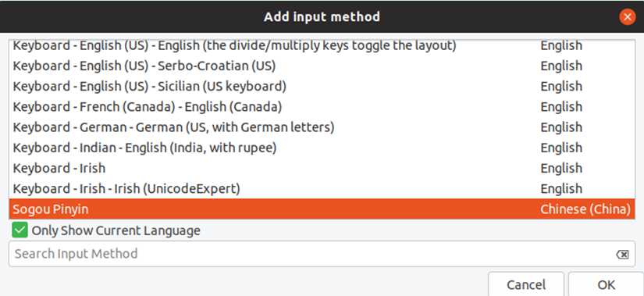644x296 pixels.
Task: Close the Add input method dialog
Action: pos(627,17)
